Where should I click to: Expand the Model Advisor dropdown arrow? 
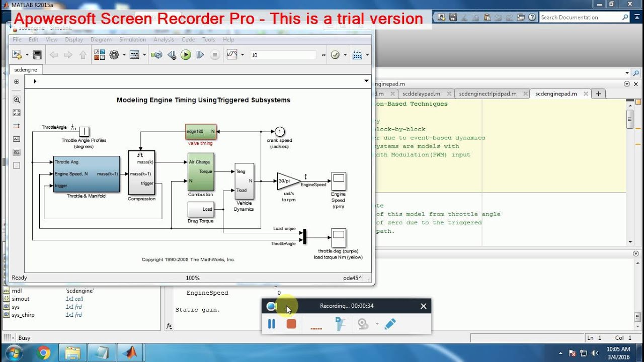point(345,55)
